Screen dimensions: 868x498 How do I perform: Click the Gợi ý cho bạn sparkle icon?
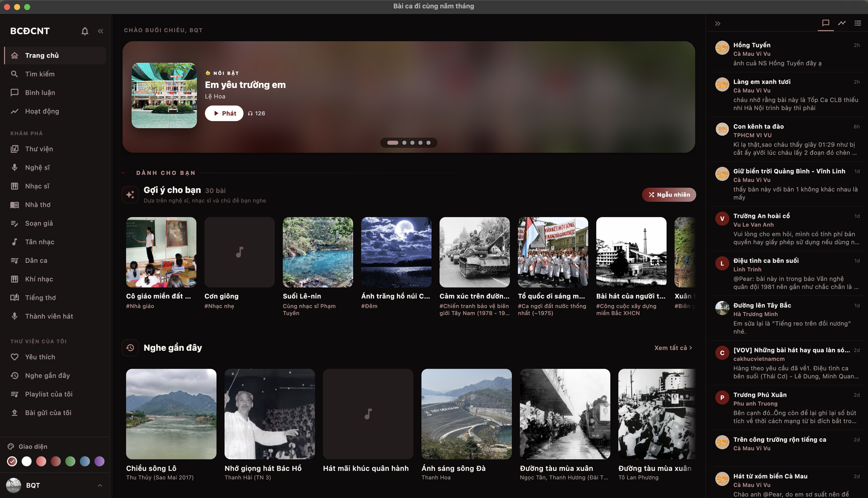coord(130,194)
